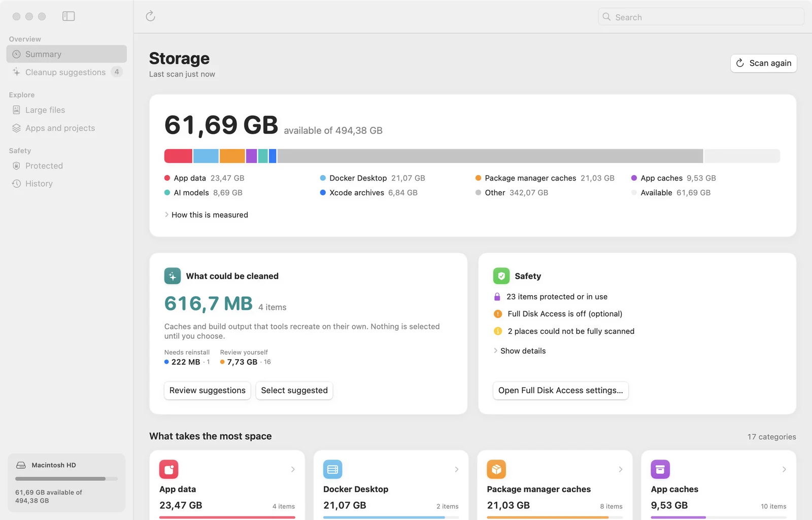Click the magnifying glass search icon
Screen dimensions: 812x520
(x=606, y=17)
